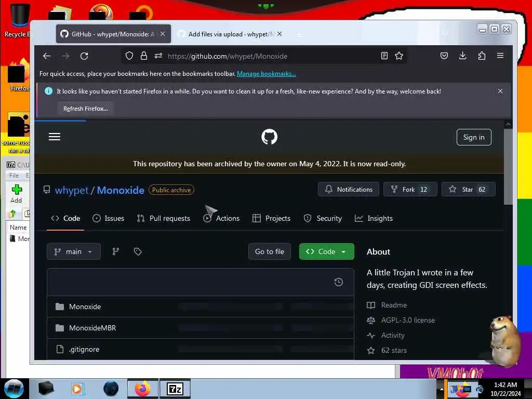The width and height of the screenshot is (532, 399).
Task: Click the taskbar clock showing 1:42 AM
Action: pos(505,389)
